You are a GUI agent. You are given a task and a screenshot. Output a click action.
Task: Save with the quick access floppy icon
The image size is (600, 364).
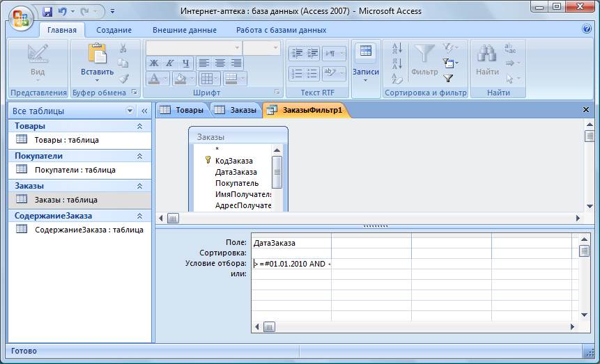click(47, 11)
